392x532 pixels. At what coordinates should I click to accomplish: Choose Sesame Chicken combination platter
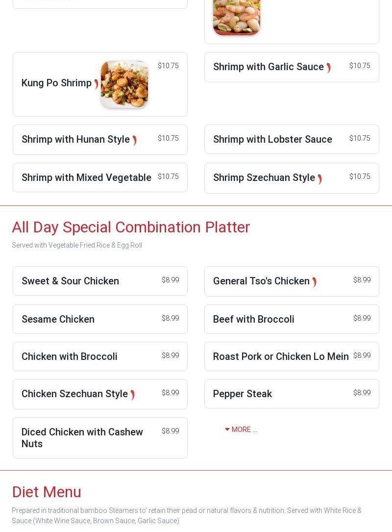click(x=58, y=319)
